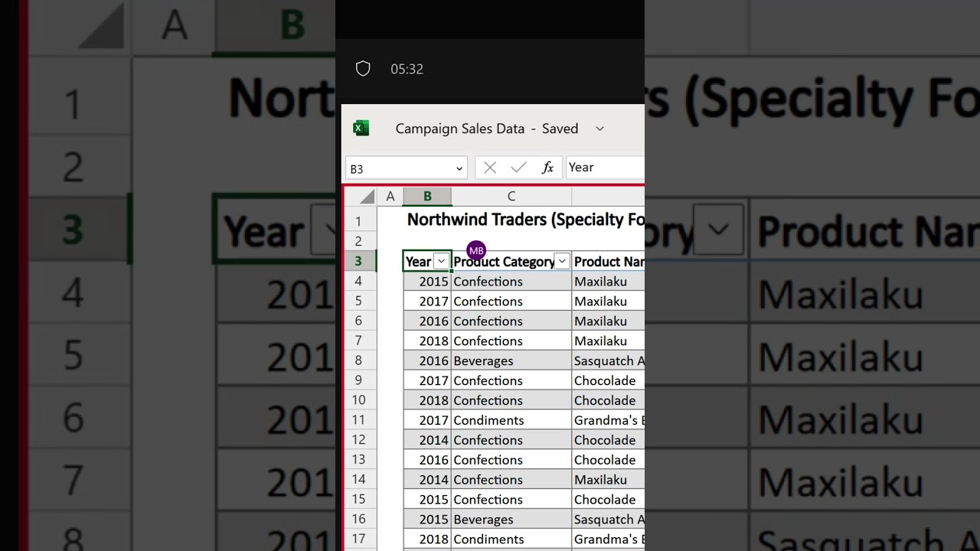Image resolution: width=980 pixels, height=551 pixels.
Task: Click the Select All corner triangle
Action: (367, 197)
